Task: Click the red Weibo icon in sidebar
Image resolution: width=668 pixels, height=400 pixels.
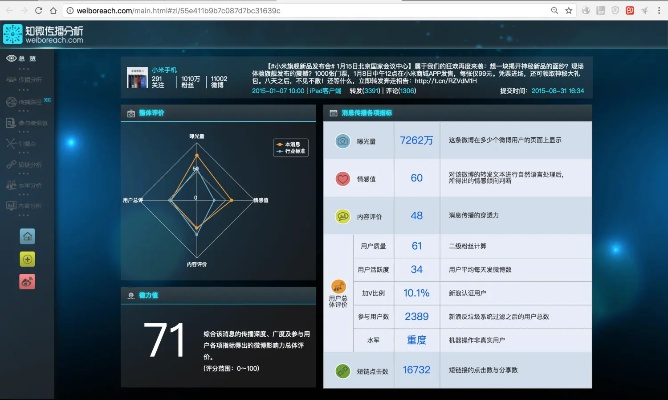Action: click(27, 282)
